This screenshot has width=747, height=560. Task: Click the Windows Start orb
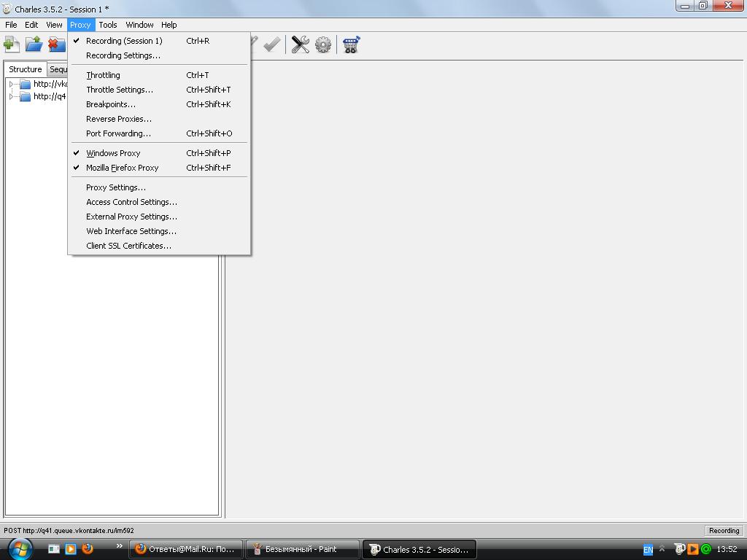click(20, 549)
